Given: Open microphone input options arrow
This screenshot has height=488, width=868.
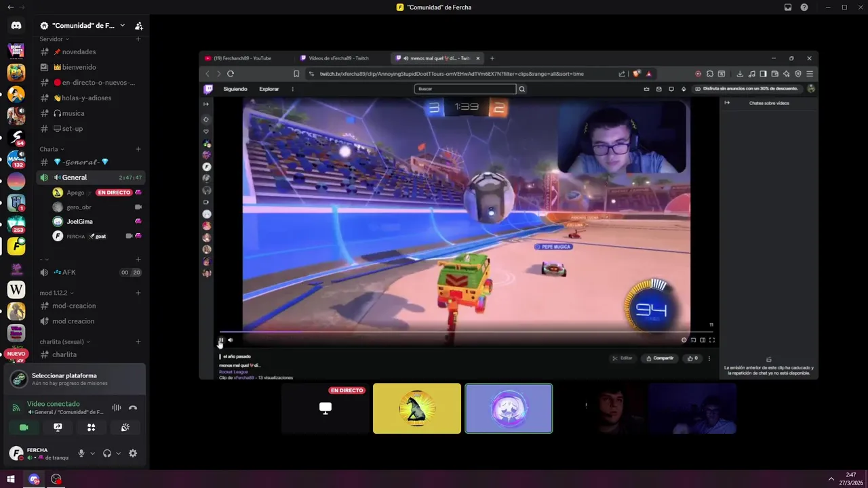Looking at the screenshot, I should coord(92,453).
